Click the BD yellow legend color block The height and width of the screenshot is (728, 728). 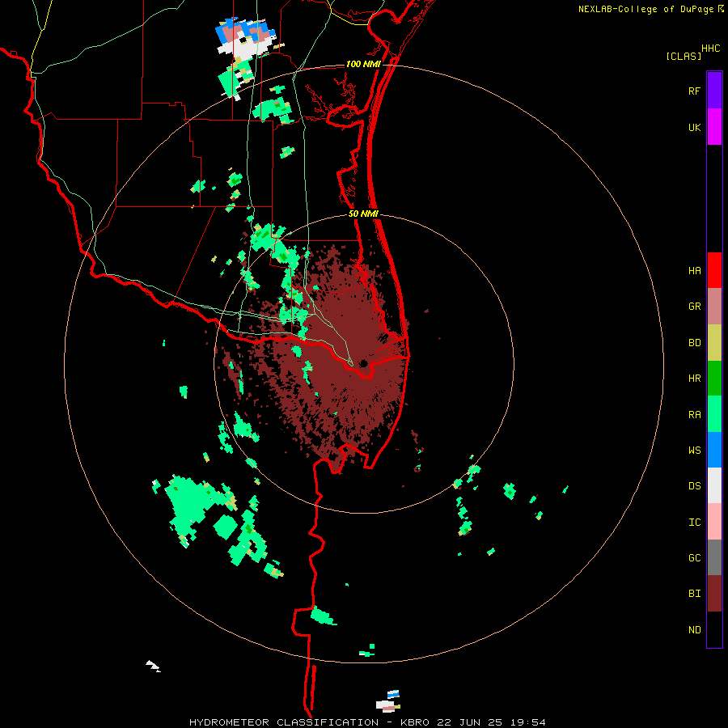click(714, 343)
